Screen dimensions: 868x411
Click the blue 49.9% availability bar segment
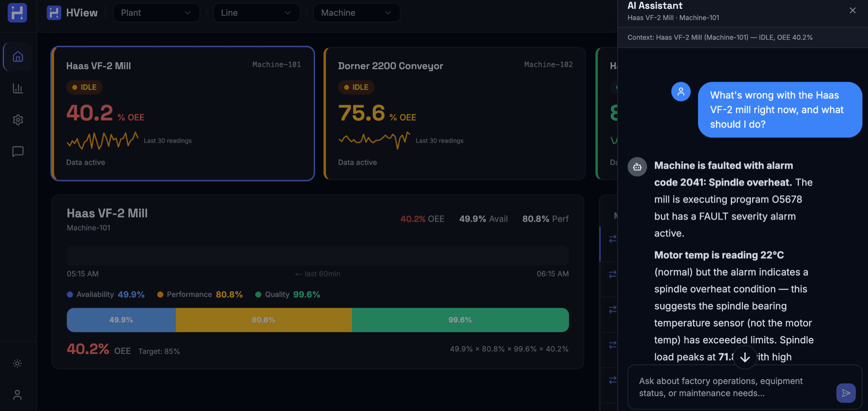[121, 320]
